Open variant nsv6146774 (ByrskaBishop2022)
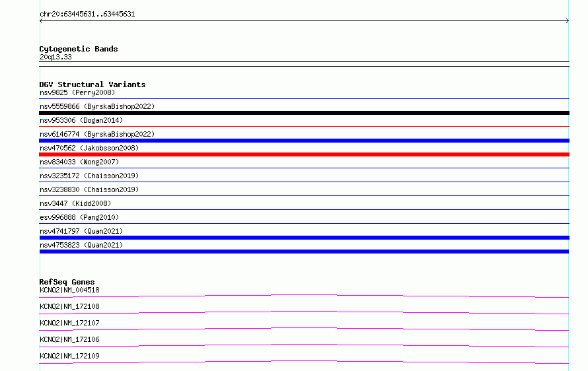 (x=97, y=134)
